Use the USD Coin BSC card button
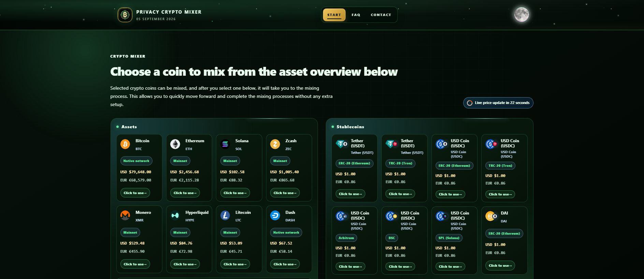 pos(400,267)
